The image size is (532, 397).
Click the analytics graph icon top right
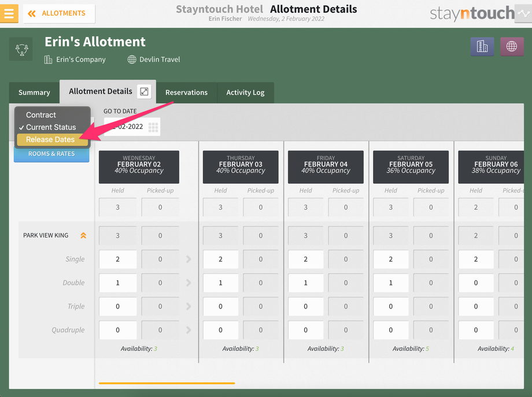524,13
